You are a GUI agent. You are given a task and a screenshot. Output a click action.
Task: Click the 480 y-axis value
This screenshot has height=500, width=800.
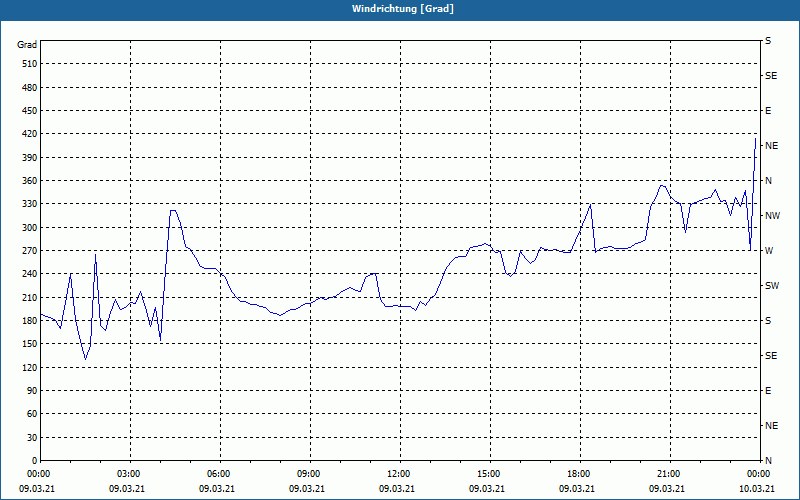coord(30,88)
